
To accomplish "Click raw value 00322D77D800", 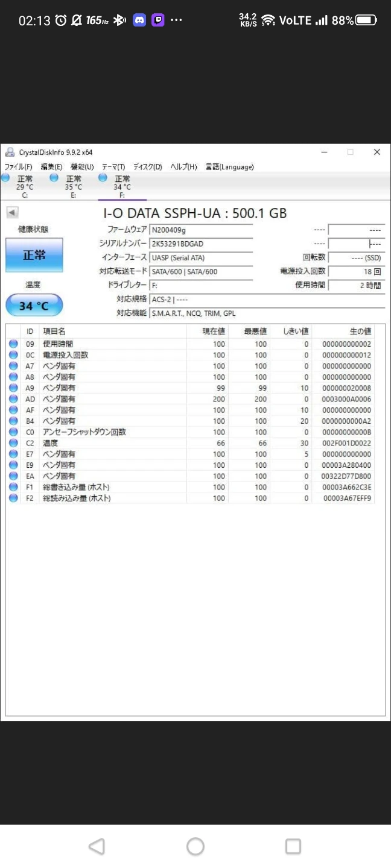I will (x=346, y=476).
